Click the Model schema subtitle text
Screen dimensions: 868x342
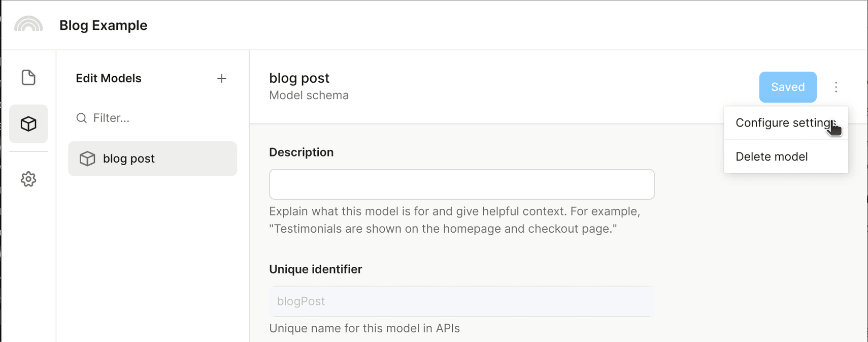point(309,95)
